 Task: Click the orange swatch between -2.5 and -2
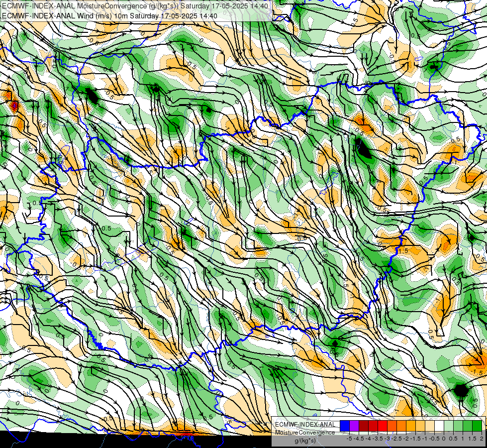[x=401, y=426]
